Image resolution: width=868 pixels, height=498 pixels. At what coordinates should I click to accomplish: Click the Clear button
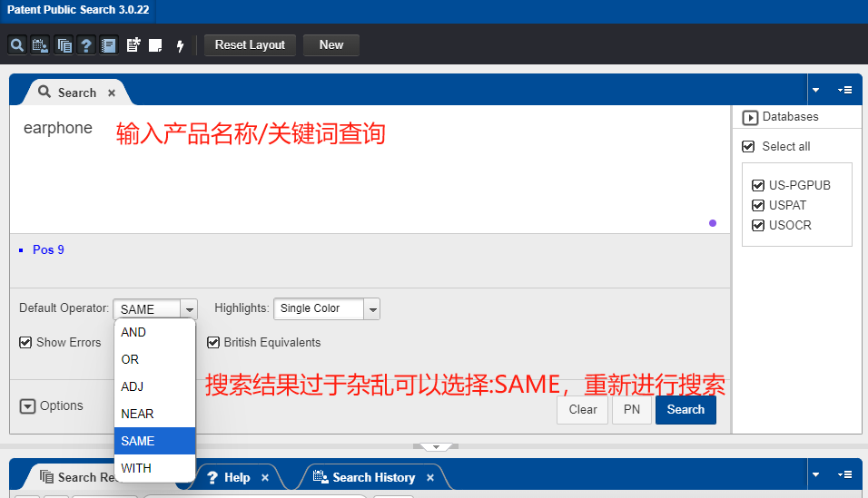pos(582,409)
